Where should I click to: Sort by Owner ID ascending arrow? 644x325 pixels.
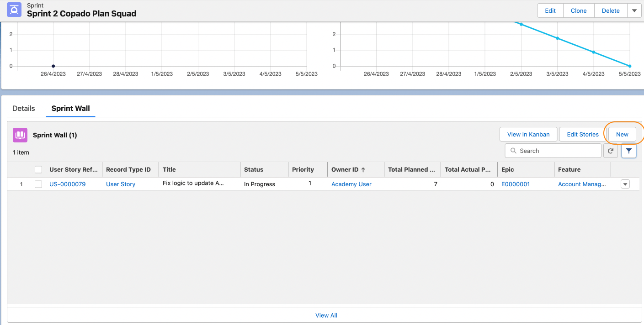(363, 169)
